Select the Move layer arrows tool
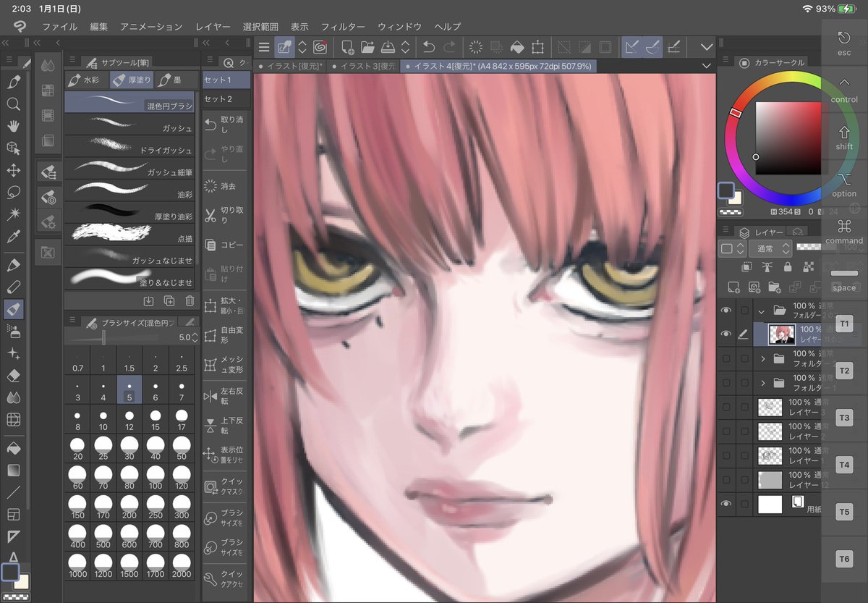The width and height of the screenshot is (868, 603). coord(13,171)
